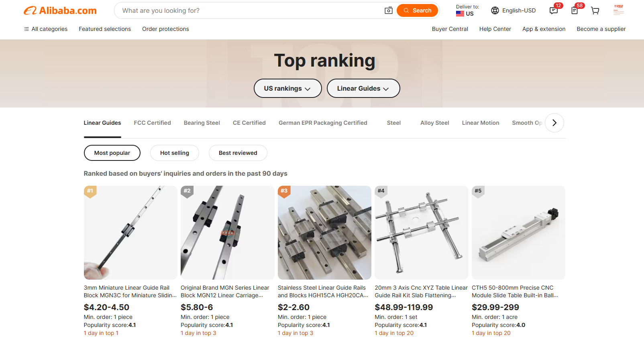Select the Best reviewed filter
Viewport: 644px width, 343px height.
[238, 153]
